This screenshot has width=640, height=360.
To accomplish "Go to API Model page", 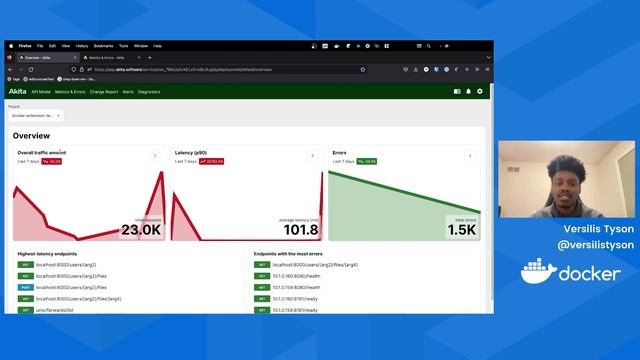I will 41,92.
